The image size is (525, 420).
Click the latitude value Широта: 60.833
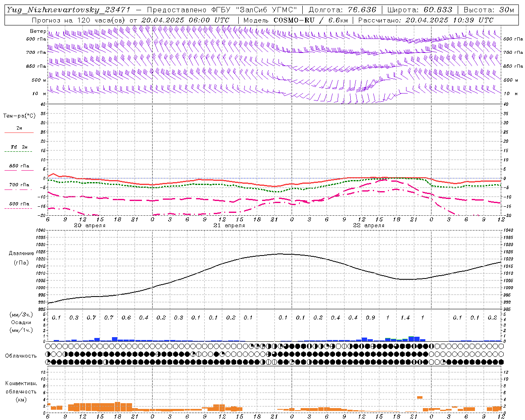[420, 10]
